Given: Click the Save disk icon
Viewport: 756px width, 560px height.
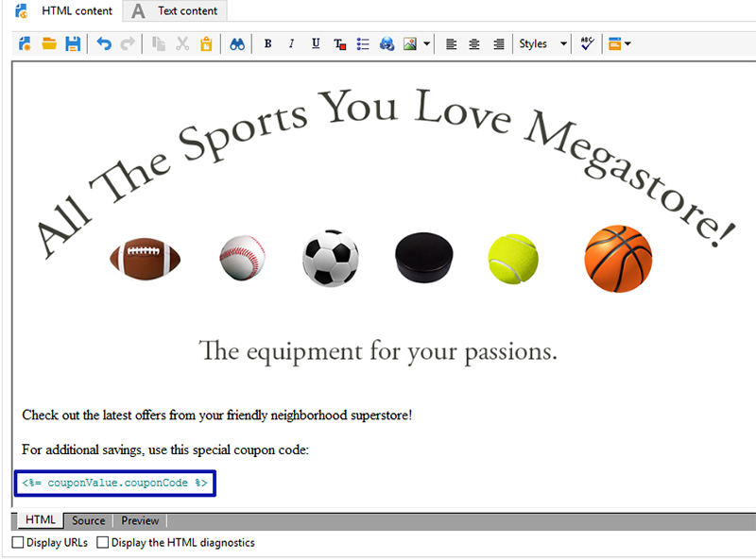Looking at the screenshot, I should (73, 43).
